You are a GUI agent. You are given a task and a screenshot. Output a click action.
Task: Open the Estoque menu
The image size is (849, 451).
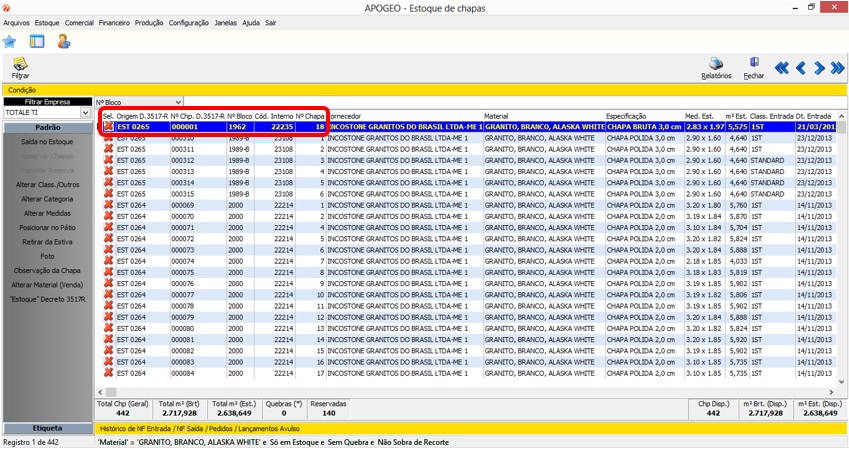[47, 23]
